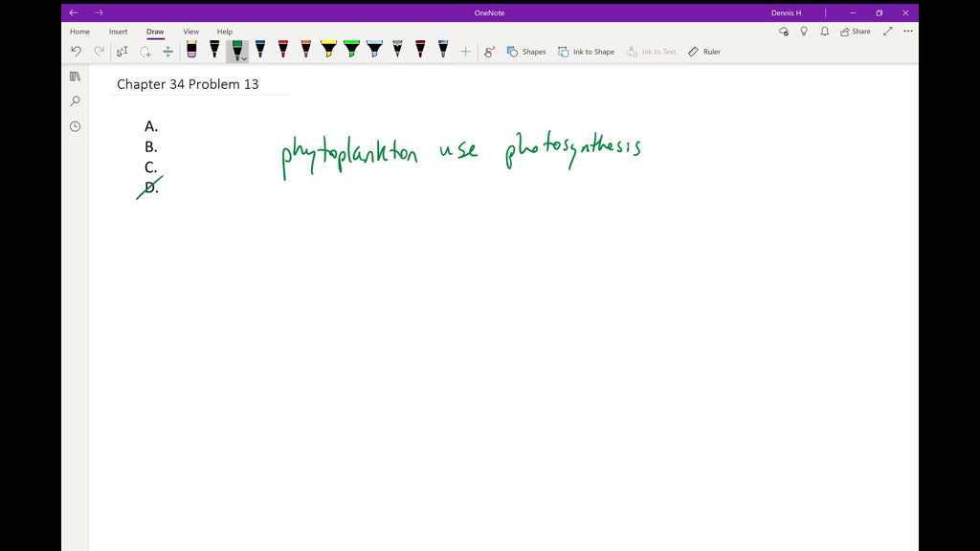The image size is (980, 551).
Task: Open the Shapes dropdown
Action: (x=526, y=52)
